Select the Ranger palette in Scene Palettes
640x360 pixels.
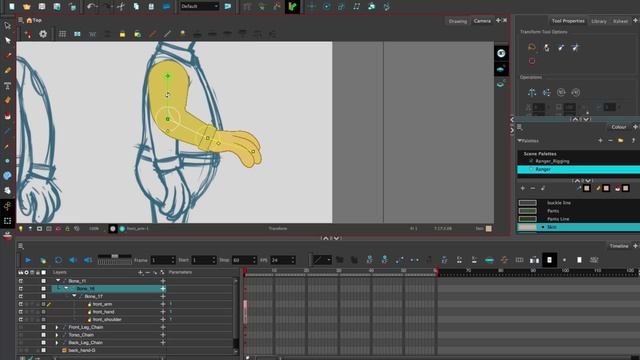[x=578, y=169]
